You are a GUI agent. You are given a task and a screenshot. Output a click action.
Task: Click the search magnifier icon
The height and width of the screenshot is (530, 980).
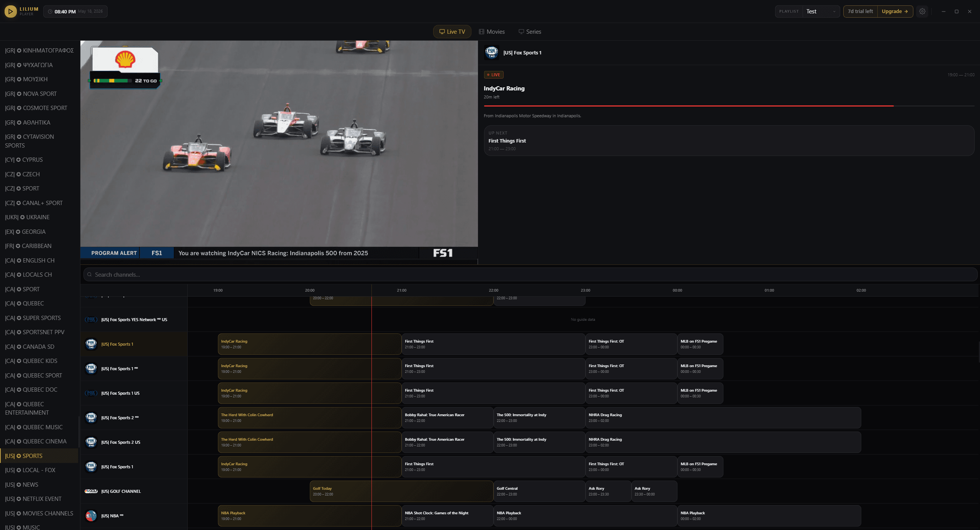[90, 275]
